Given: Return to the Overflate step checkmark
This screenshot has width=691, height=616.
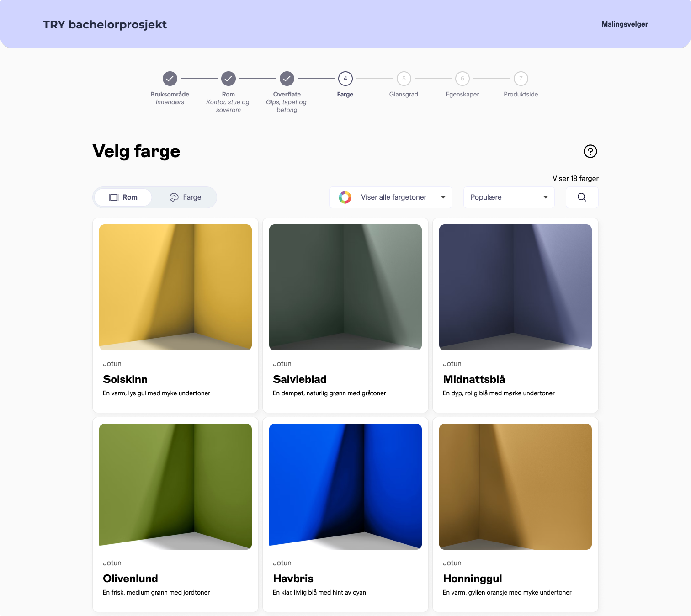Looking at the screenshot, I should tap(287, 79).
